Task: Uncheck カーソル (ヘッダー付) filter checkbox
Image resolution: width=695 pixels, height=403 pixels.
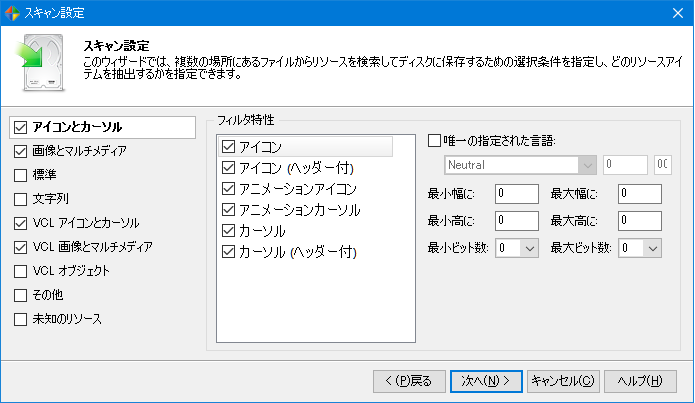Action: tap(228, 252)
